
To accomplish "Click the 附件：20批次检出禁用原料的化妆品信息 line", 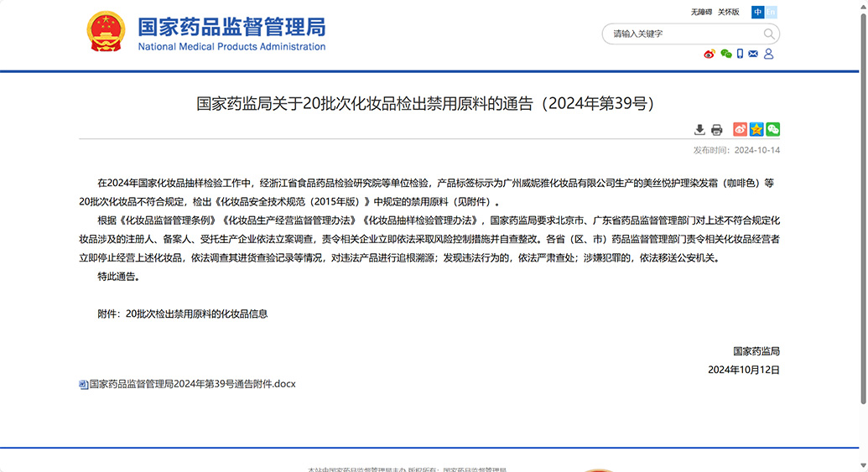I will pos(183,314).
